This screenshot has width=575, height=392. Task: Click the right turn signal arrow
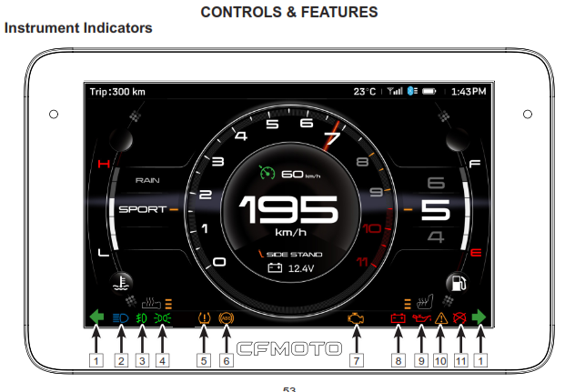479,317
